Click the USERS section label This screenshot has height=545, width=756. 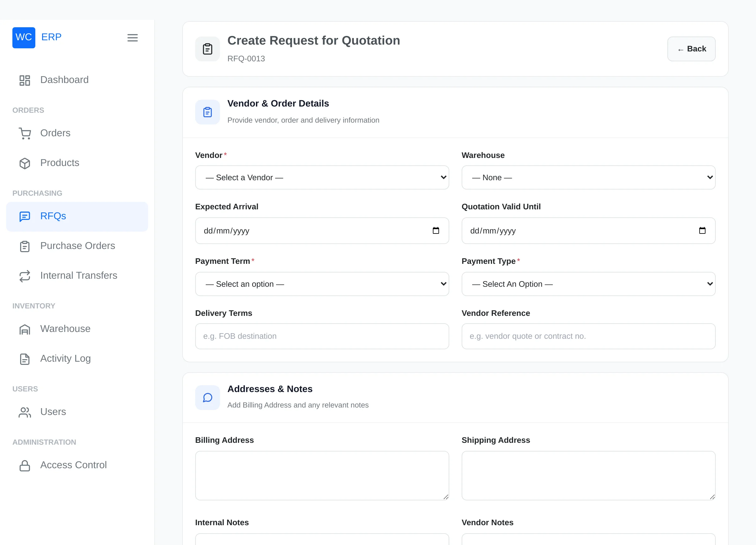click(x=25, y=389)
